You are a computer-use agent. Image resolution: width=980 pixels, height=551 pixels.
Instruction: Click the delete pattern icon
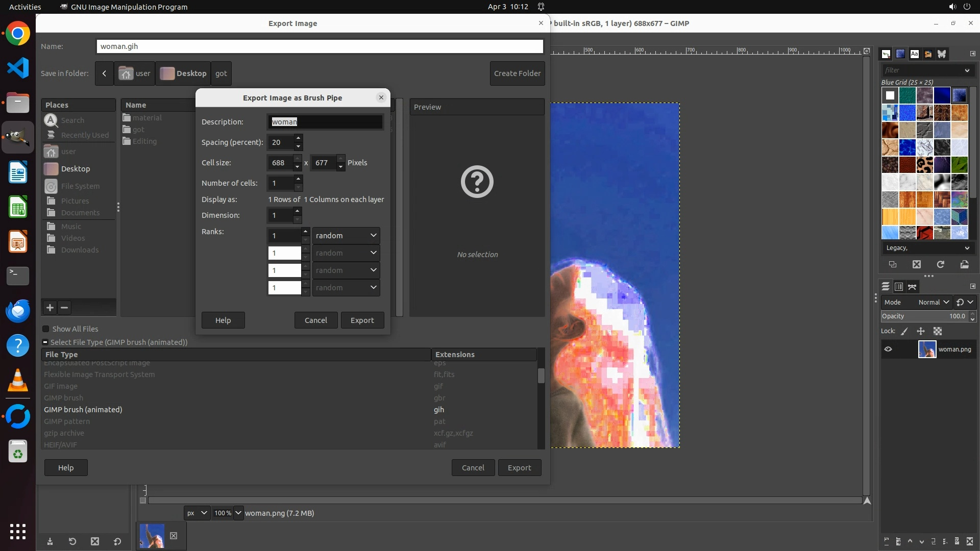click(x=917, y=264)
